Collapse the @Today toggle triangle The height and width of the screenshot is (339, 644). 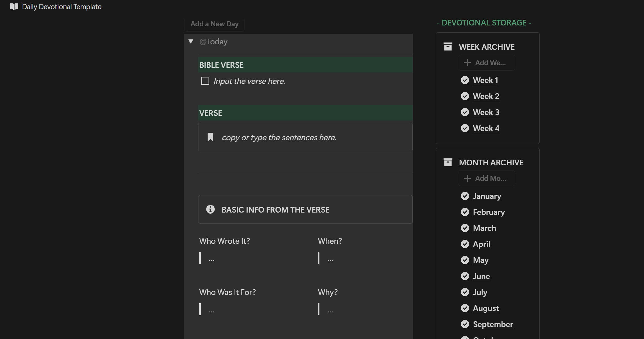191,41
